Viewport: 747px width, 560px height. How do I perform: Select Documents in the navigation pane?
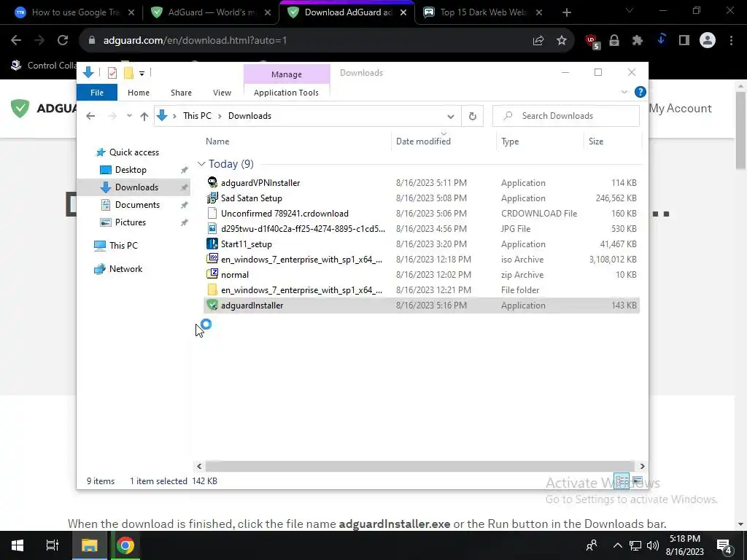137,205
